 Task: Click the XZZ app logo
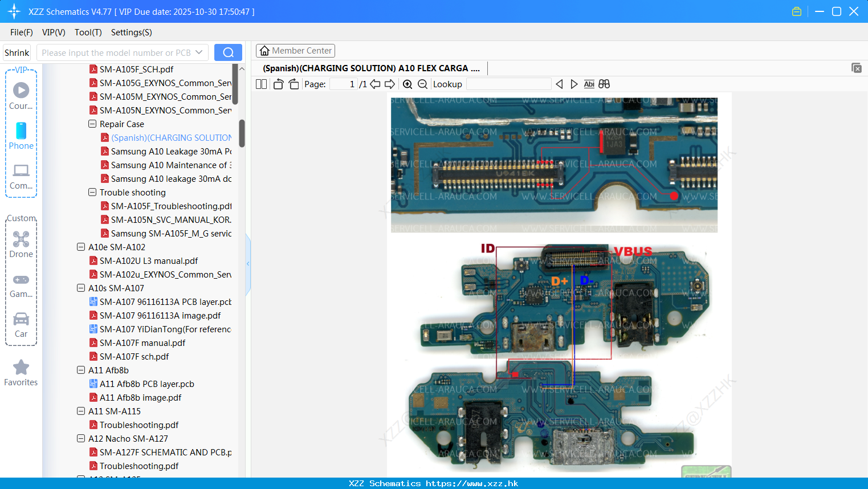tap(14, 11)
